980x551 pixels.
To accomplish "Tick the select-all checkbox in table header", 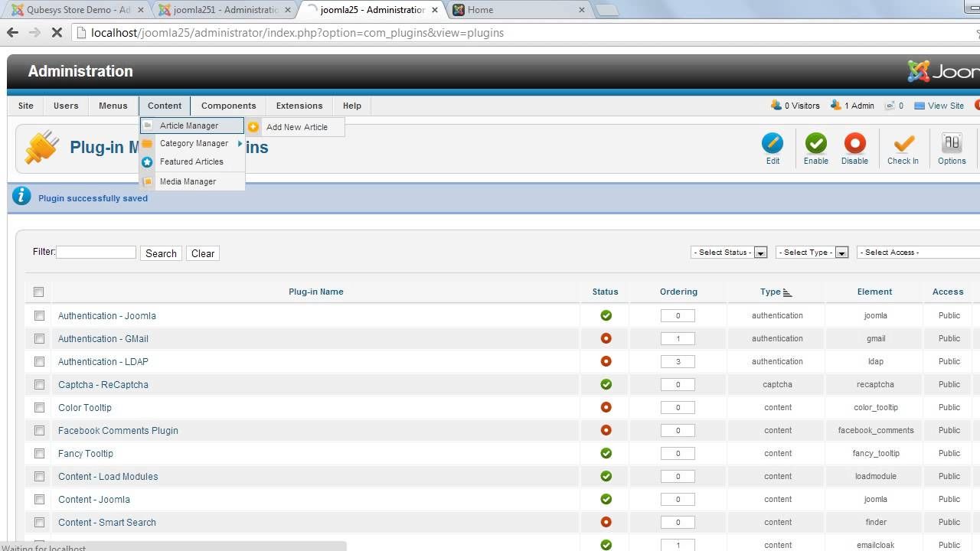I will coord(39,292).
